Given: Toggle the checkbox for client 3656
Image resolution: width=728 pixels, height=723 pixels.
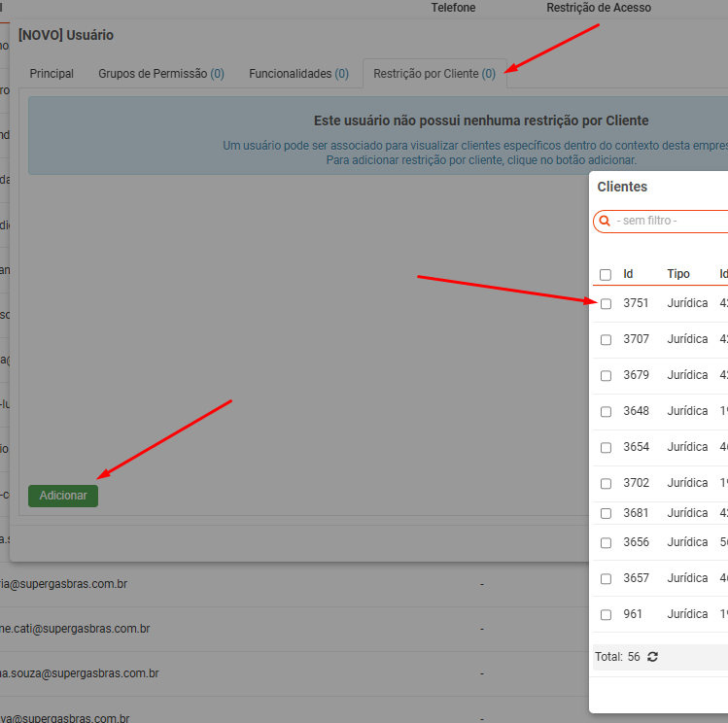Looking at the screenshot, I should coord(606,543).
